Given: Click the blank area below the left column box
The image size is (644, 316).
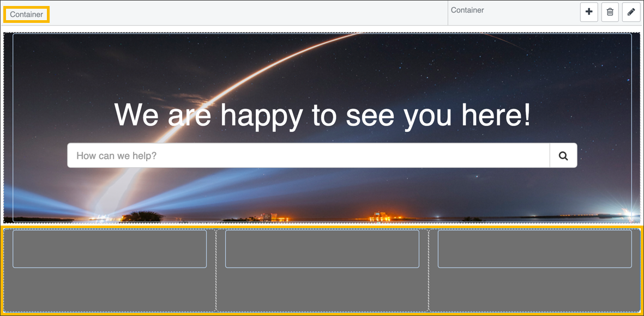Looking at the screenshot, I should (110, 289).
